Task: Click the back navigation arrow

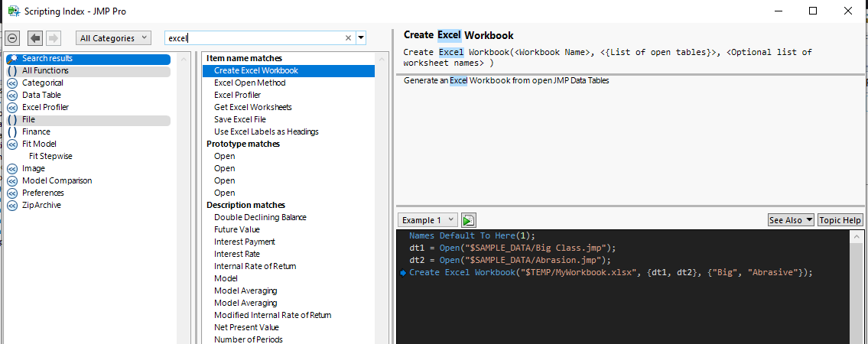Action: click(x=35, y=38)
